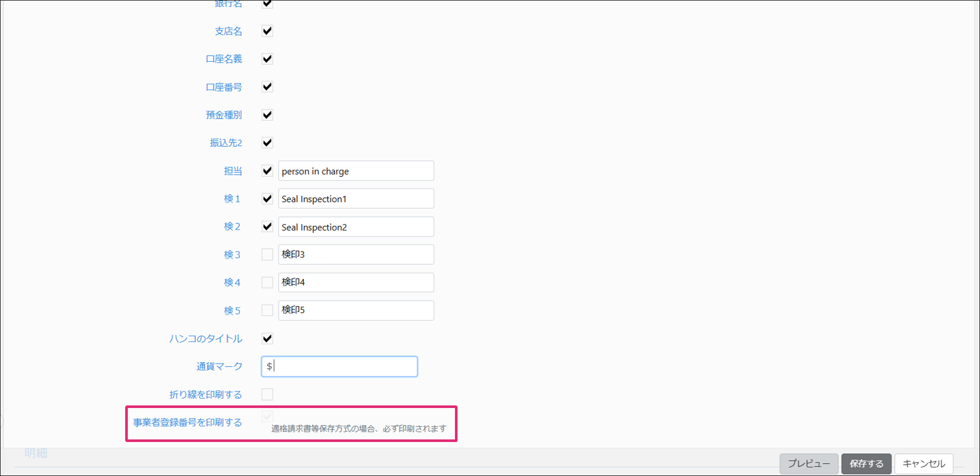The width and height of the screenshot is (980, 476).
Task: Enable the 検3 checkbox
Action: [x=267, y=254]
